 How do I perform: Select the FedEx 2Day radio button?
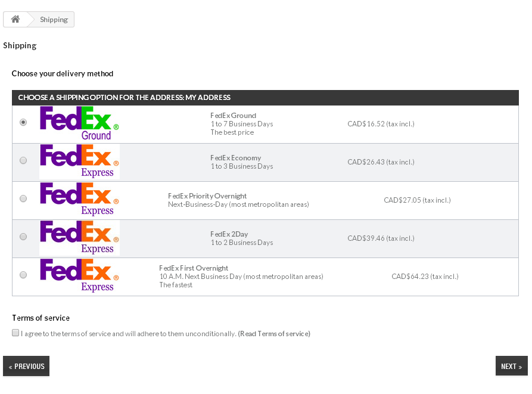23,237
